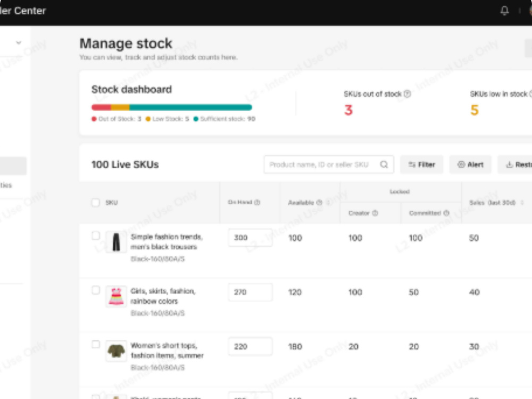The image size is (532, 399).
Task: Click teal Sufficient stock bar segment
Action: coord(190,107)
